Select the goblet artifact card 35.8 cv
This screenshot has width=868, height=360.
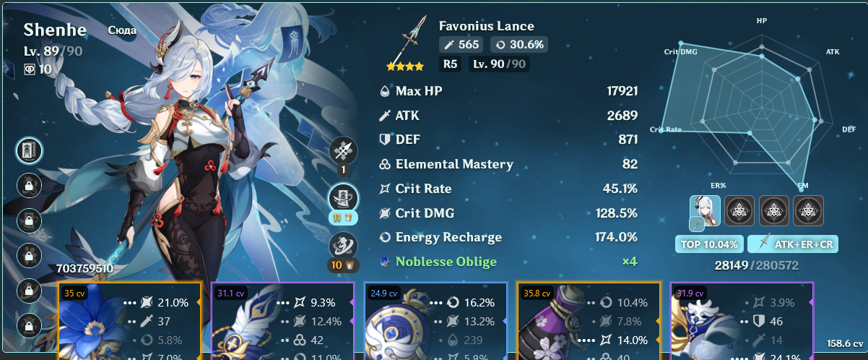589,321
